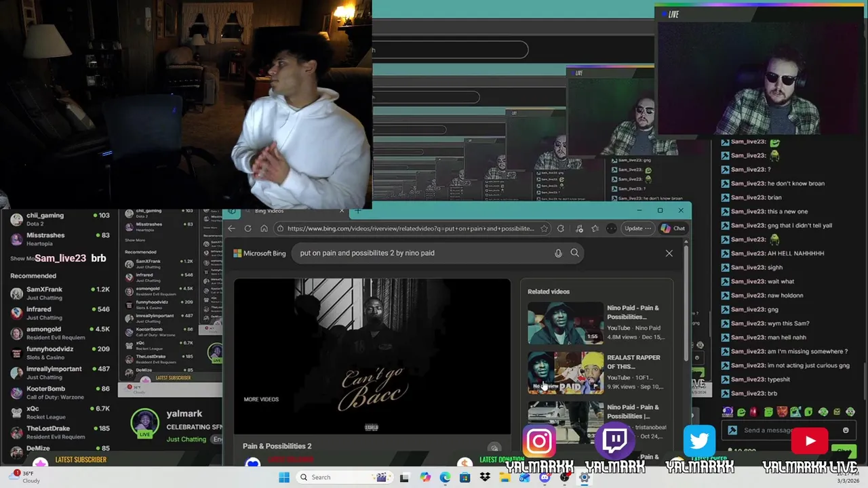This screenshot has height=488, width=868.
Task: Add page to favorites star icon
Action: 544,228
